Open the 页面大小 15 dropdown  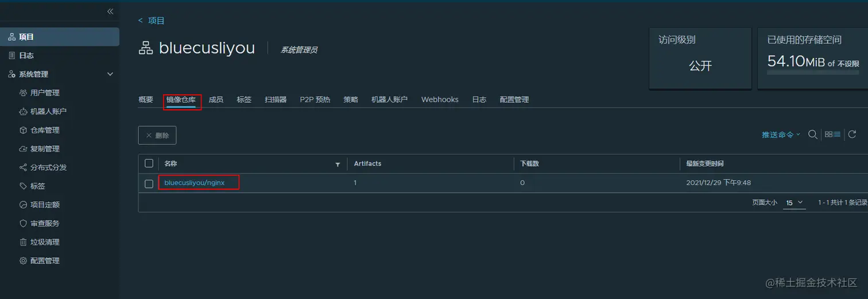point(795,202)
